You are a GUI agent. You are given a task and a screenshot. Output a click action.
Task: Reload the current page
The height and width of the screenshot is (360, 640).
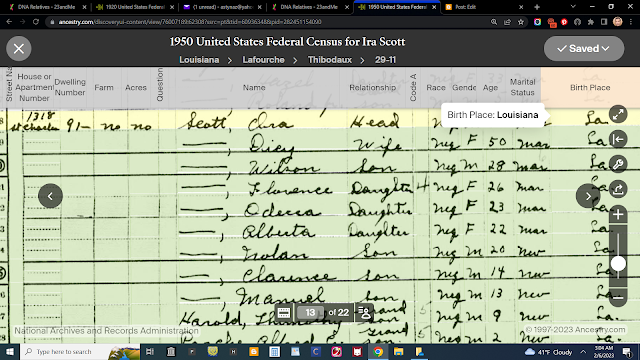point(36,22)
